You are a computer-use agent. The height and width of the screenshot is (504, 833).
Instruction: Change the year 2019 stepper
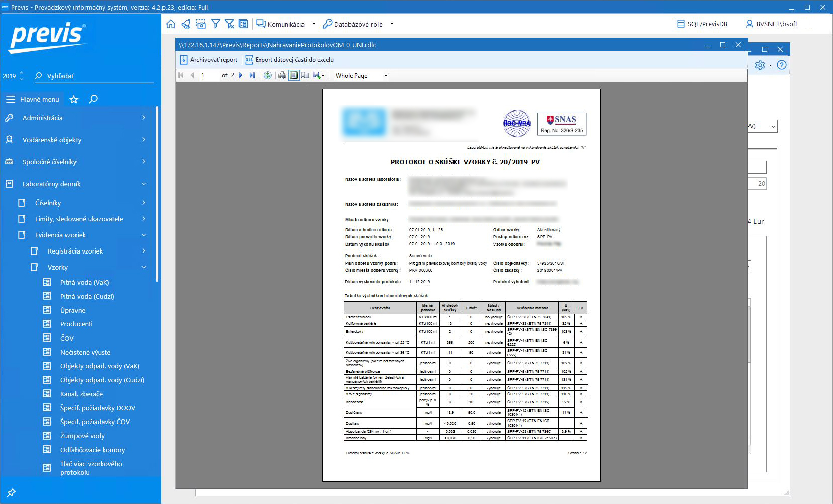[x=21, y=76]
